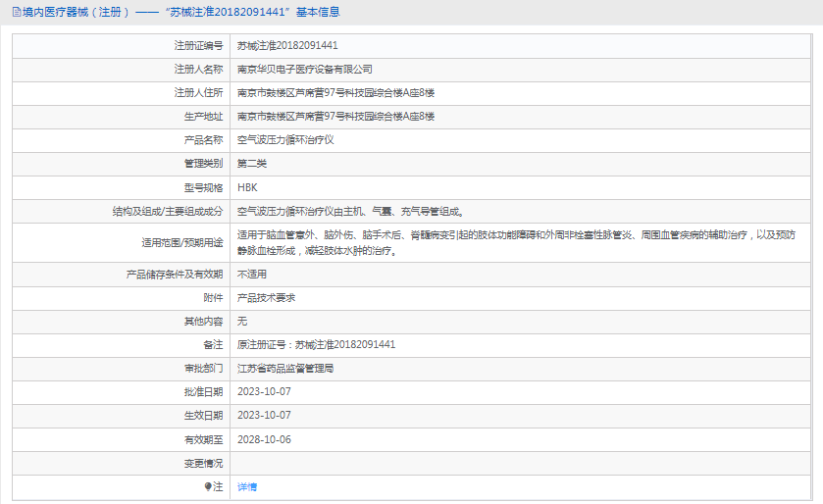Click the 适用范围/预期用途 label
Screen dimensions: 823x504
pos(182,243)
